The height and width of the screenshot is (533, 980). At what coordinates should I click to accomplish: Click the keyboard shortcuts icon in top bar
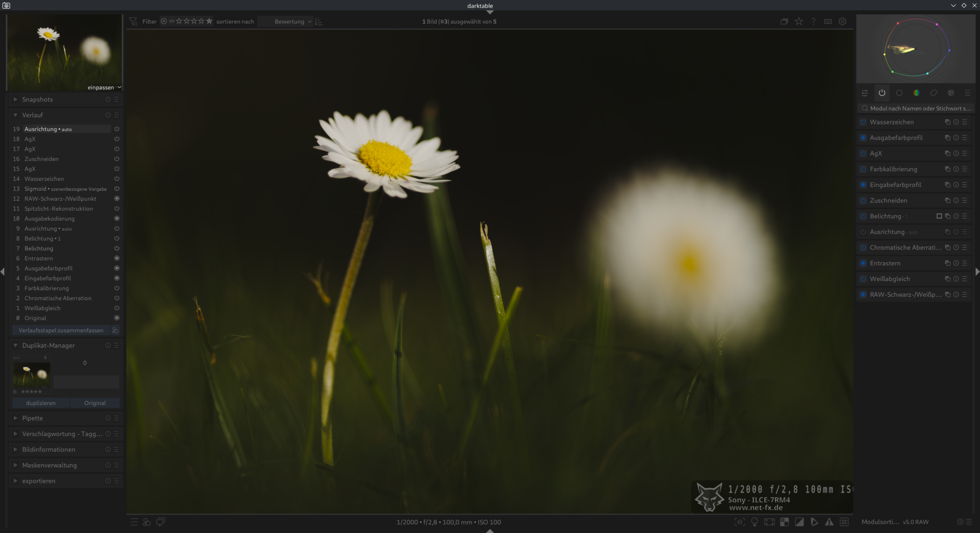[828, 21]
